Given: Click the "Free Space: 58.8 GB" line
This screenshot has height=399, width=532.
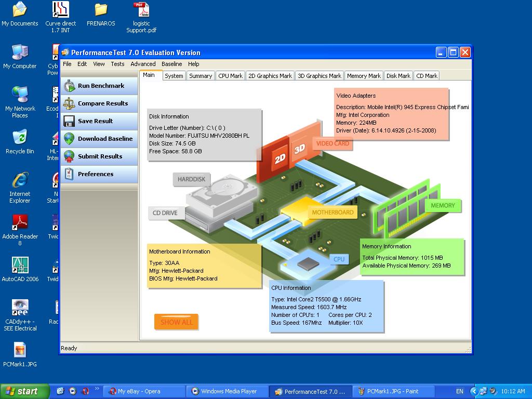Looking at the screenshot, I should [176, 151].
